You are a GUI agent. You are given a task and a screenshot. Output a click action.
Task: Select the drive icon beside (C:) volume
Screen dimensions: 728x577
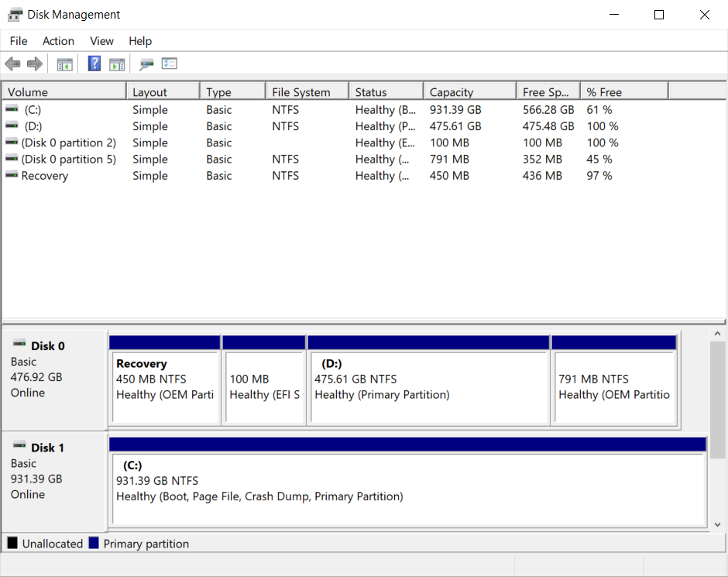(x=12, y=109)
